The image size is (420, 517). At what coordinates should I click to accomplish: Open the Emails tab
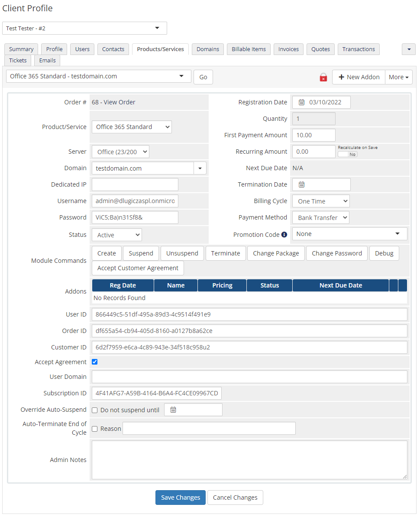tap(48, 60)
